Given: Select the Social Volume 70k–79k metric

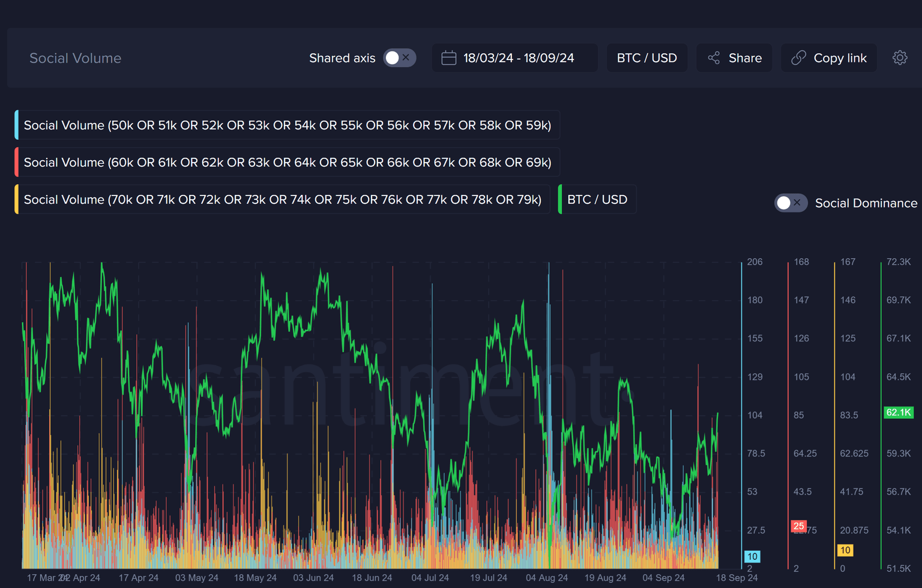Looking at the screenshot, I should coord(282,200).
